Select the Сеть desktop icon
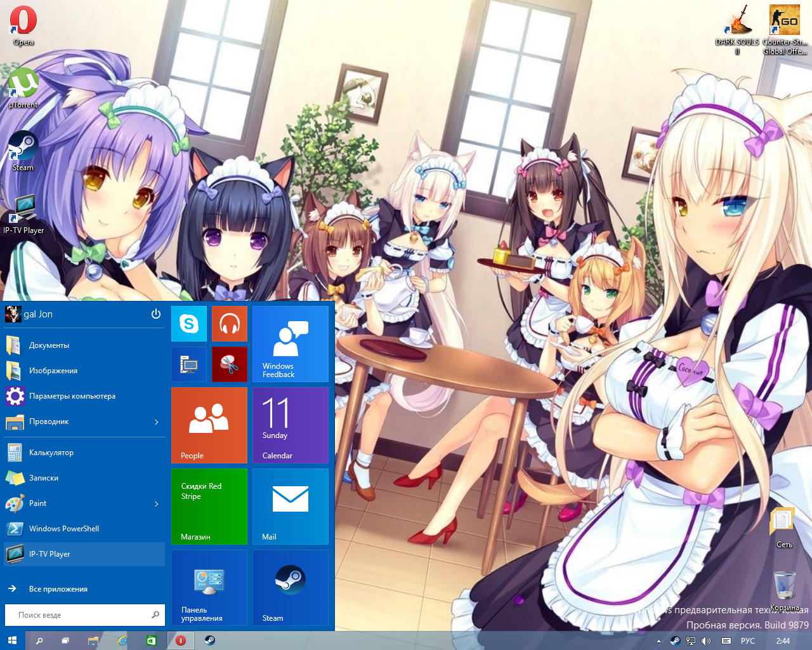The image size is (812, 650). 784,527
